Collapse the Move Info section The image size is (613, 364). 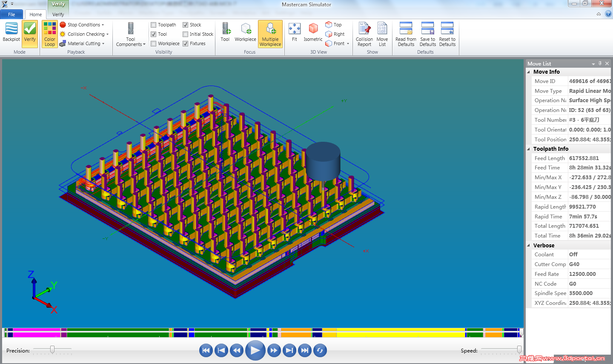tap(529, 72)
